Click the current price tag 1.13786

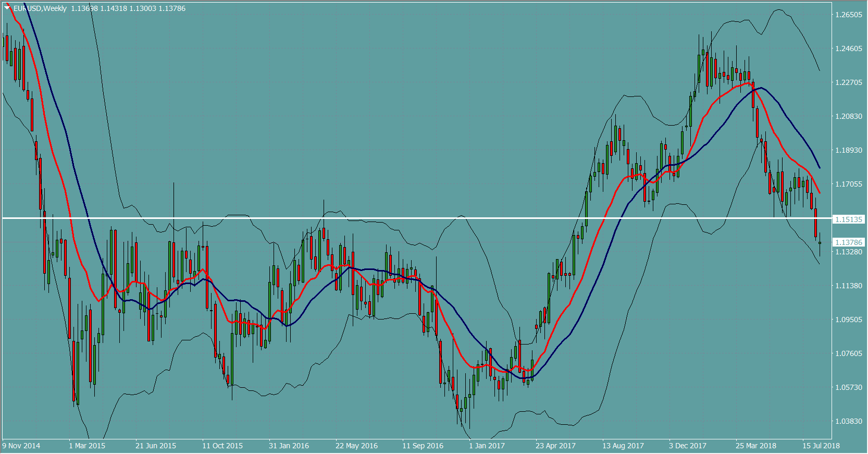pyautogui.click(x=849, y=242)
